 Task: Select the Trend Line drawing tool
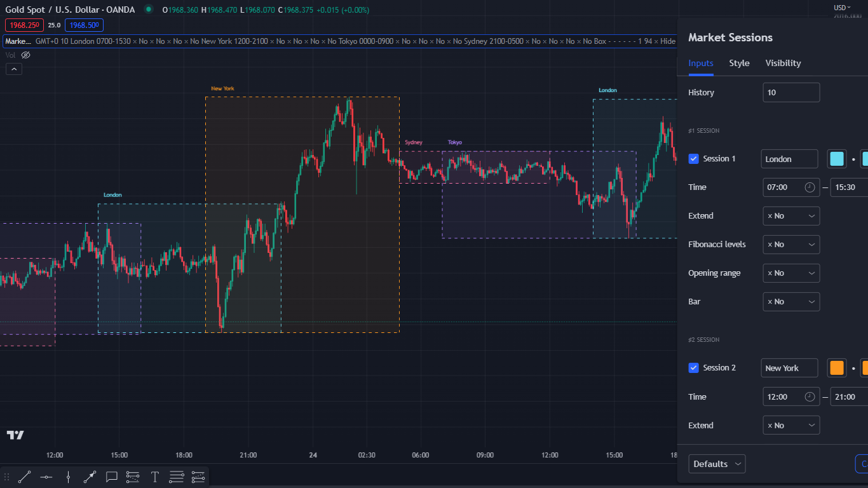[24, 477]
